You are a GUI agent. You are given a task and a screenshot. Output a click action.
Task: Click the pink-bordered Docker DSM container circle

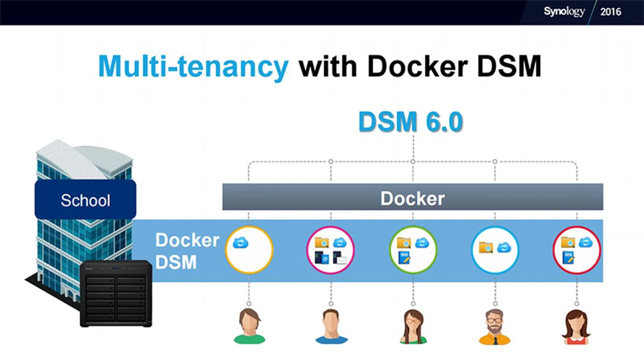[331, 250]
